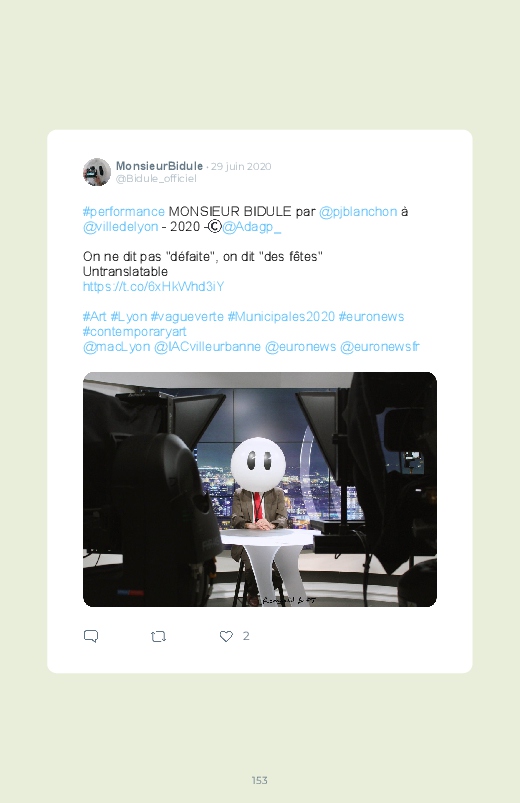Open the TV studio photo in tweet
Viewport: 520px width, 803px height.
click(260, 489)
